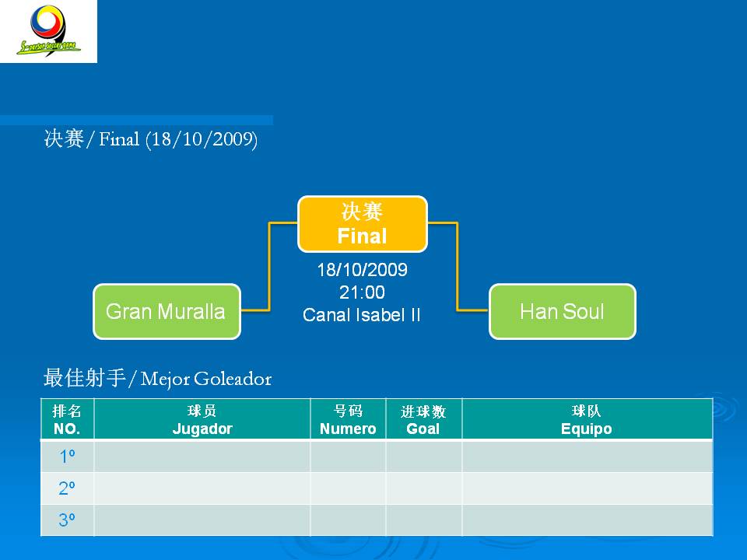Click the 1º ranking cell
Viewport: 747px width, 560px height.
pos(67,457)
